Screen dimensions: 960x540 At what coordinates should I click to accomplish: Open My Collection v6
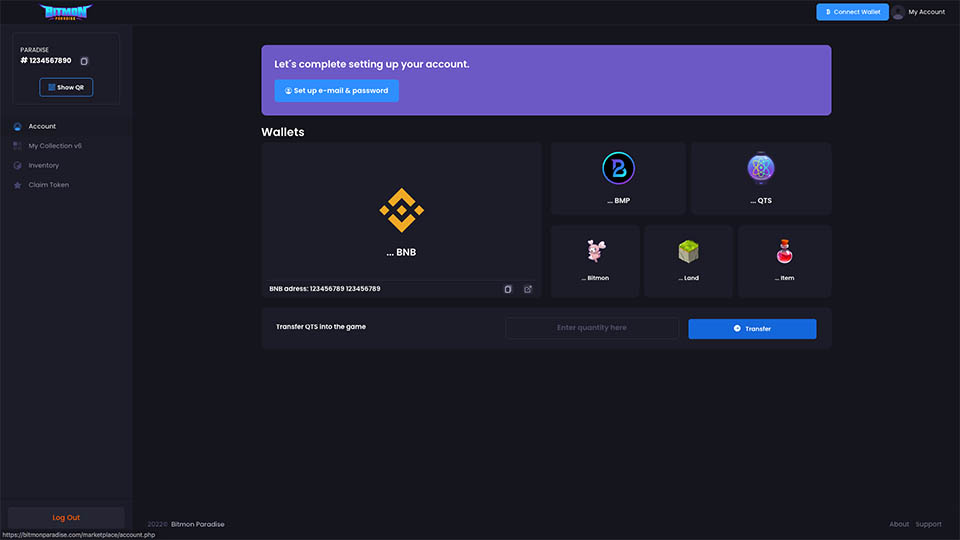click(54, 146)
